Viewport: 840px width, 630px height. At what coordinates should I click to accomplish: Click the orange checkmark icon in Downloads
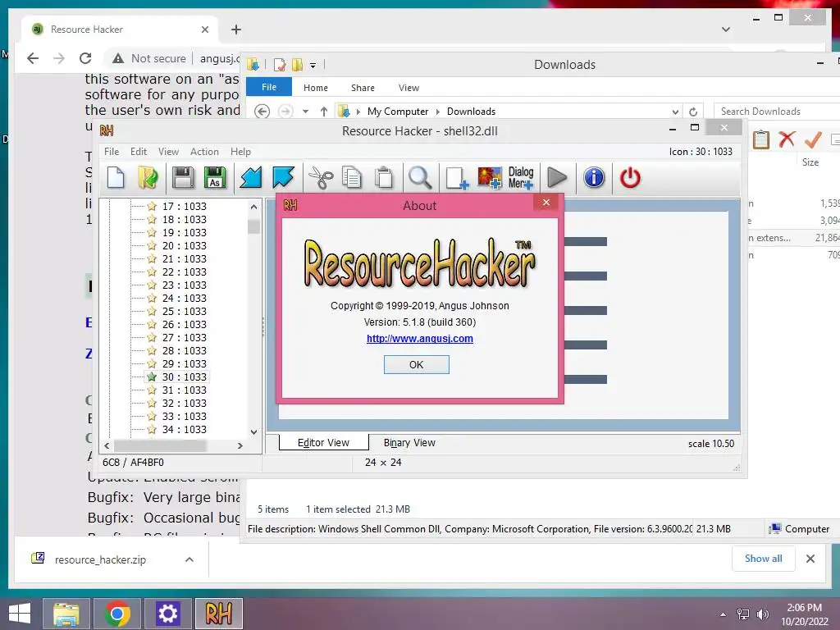(813, 139)
